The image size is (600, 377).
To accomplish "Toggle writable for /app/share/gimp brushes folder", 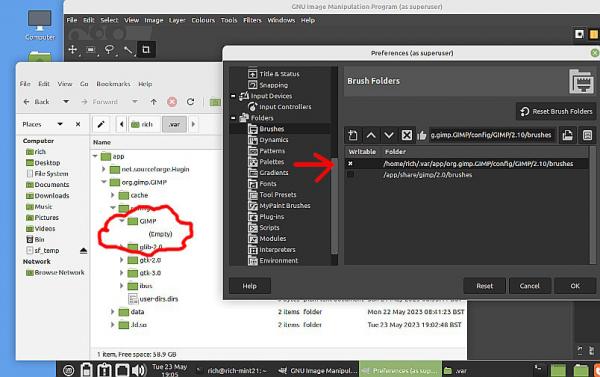I will tap(350, 175).
